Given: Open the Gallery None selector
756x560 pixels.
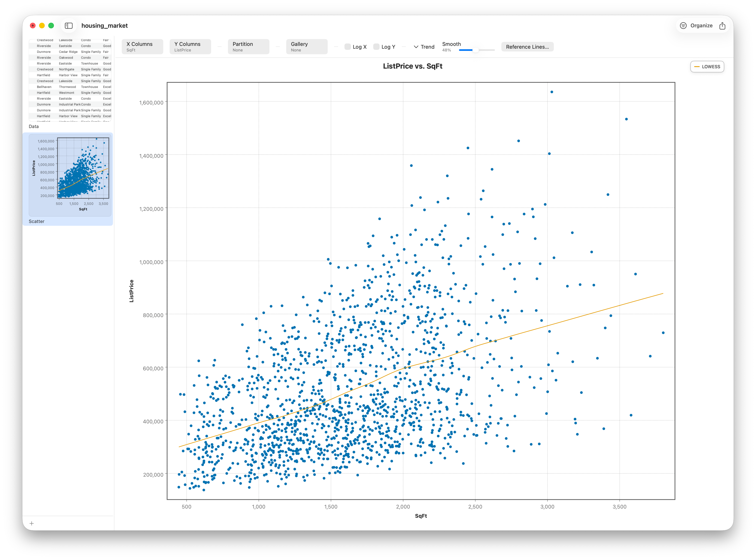Looking at the screenshot, I should pos(307,47).
